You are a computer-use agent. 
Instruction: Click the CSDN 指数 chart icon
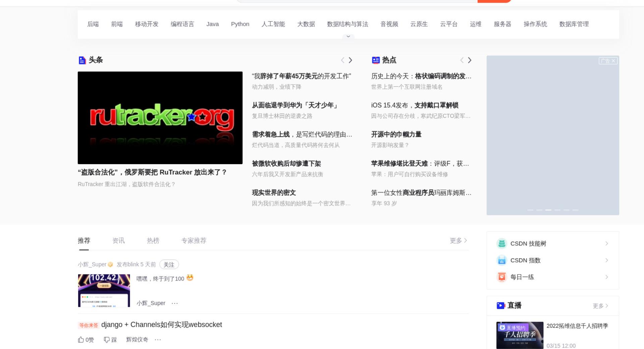click(502, 260)
